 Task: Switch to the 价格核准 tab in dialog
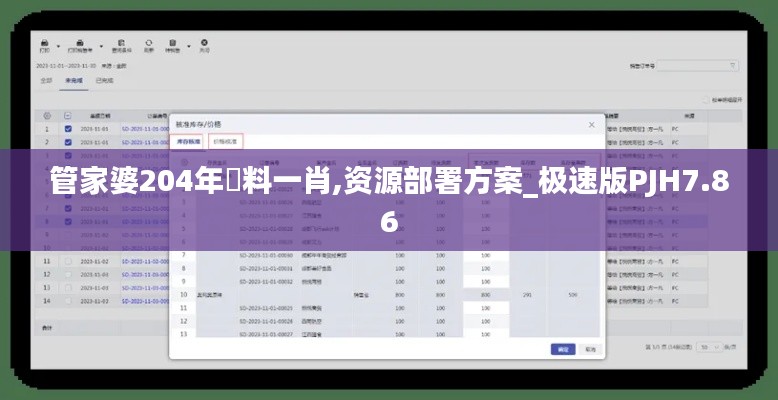(x=227, y=142)
